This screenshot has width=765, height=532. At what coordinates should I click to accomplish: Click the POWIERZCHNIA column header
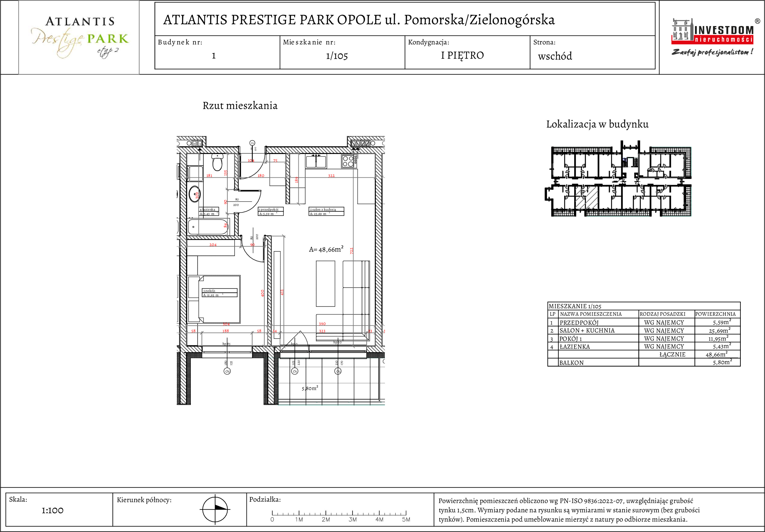pos(715,314)
